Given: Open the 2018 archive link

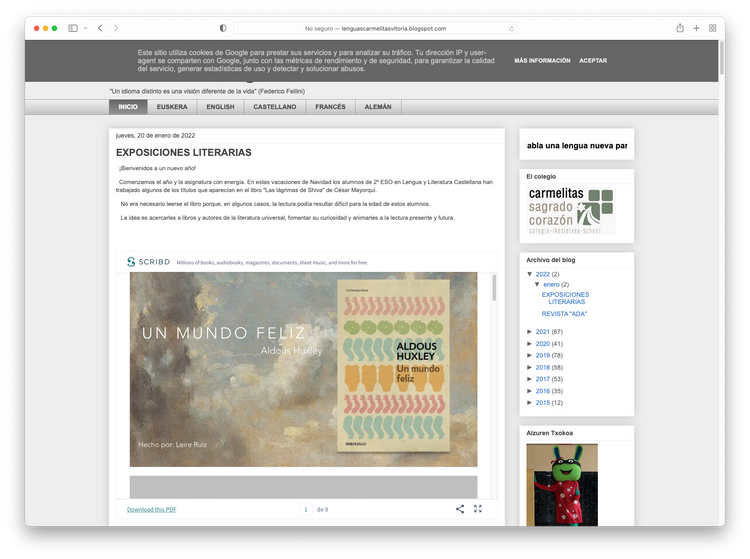Looking at the screenshot, I should pos(542,368).
